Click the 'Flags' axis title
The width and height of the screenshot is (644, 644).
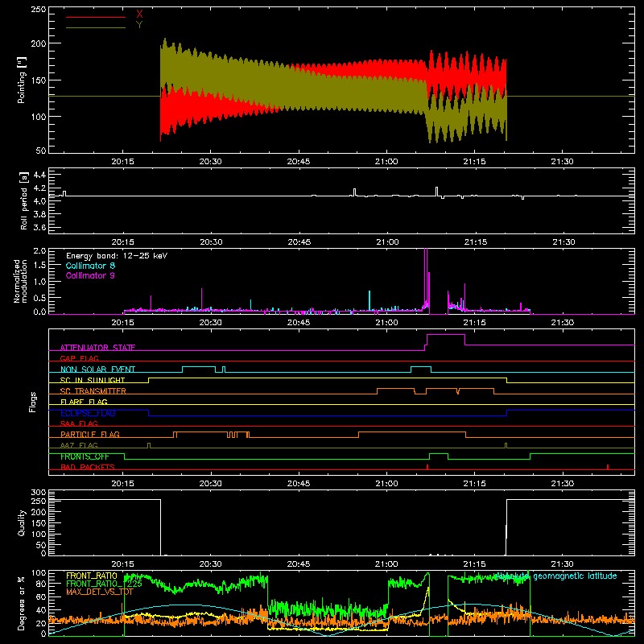pos(32,402)
